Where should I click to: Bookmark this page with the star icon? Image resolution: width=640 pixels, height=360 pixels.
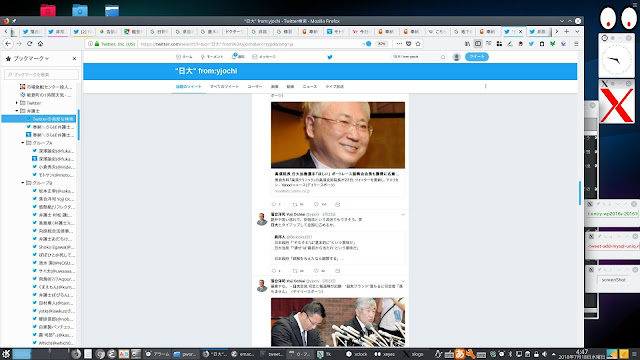[x=418, y=44]
